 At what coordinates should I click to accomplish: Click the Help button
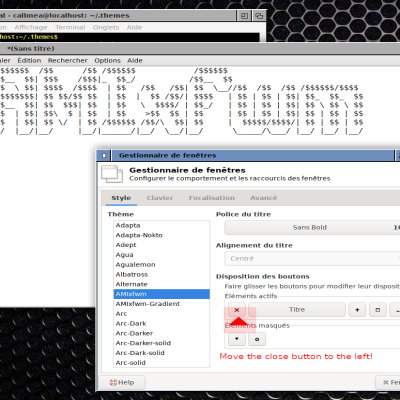[122, 382]
